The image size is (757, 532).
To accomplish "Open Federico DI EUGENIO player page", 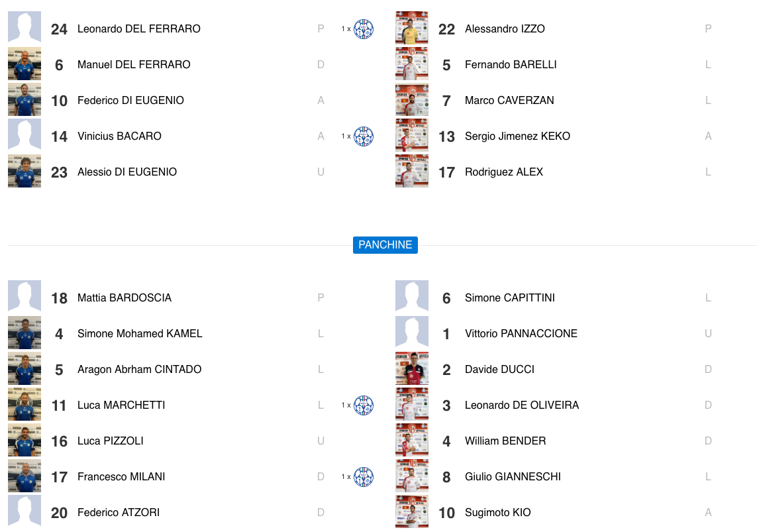I will coord(130,101).
